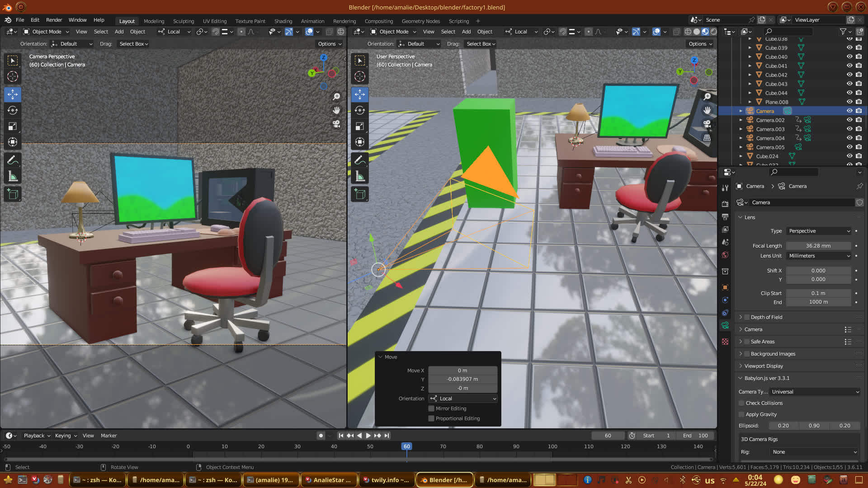
Task: Choose the Cursor tool in right viewport
Action: point(360,76)
